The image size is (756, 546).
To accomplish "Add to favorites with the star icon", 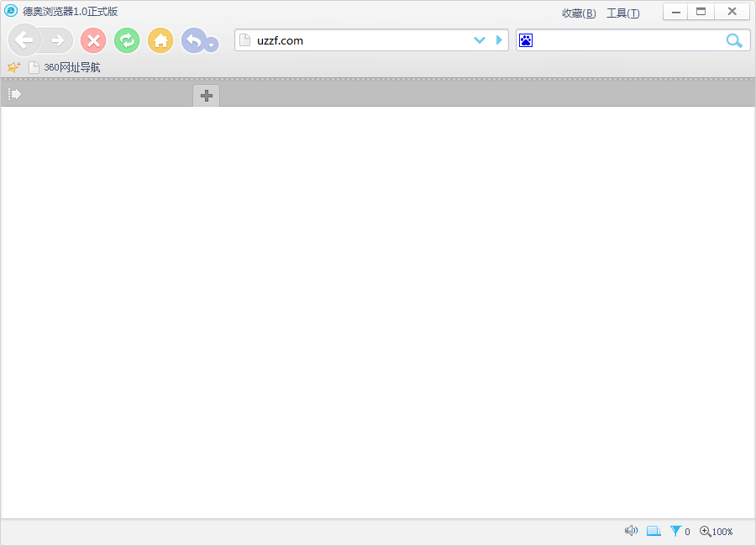I will point(14,67).
